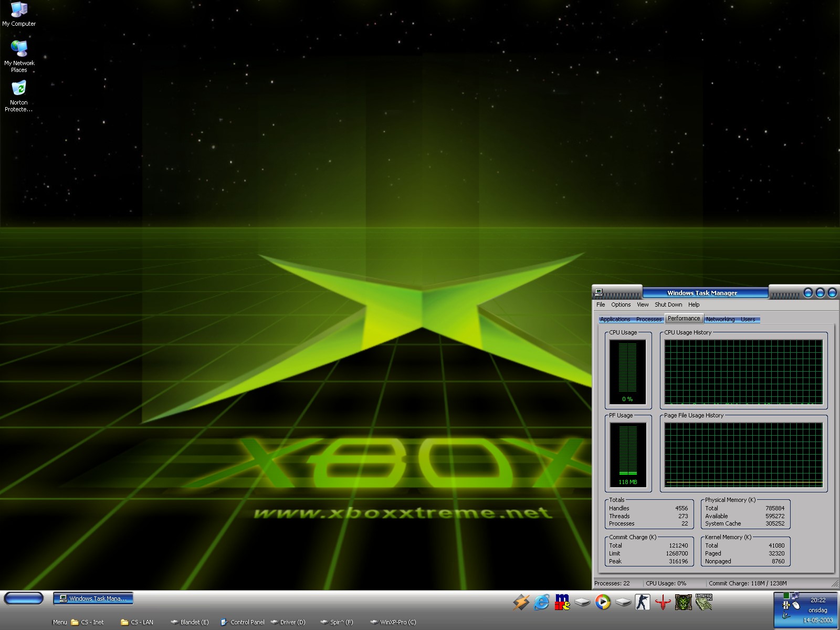Click the tray icon left of the mouse icon
Image resolution: width=840 pixels, height=630 pixels.
click(x=786, y=605)
